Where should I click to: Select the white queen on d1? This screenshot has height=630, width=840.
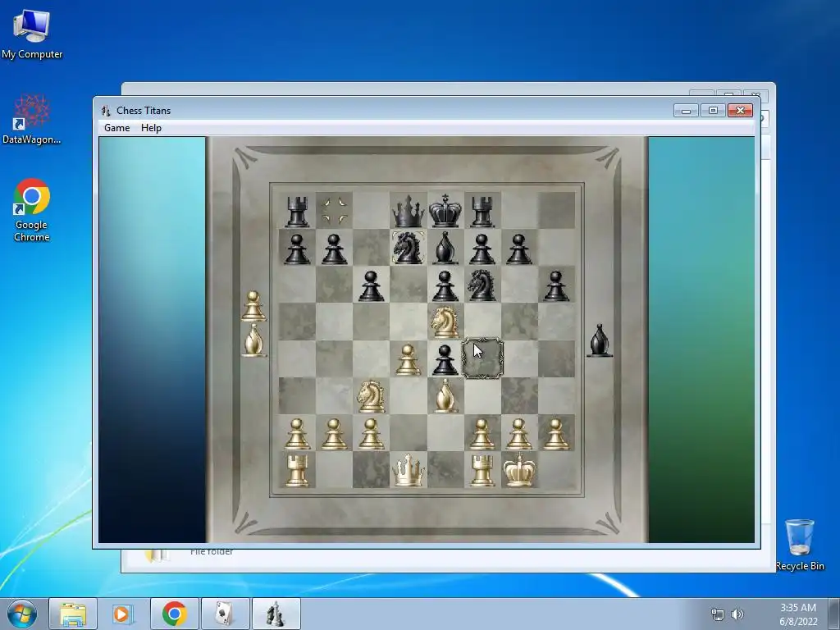[409, 470]
